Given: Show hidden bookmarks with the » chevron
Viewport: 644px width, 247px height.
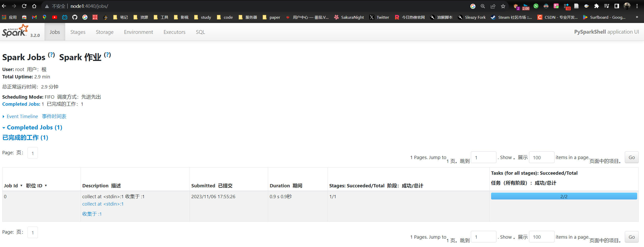Looking at the screenshot, I should [637, 17].
